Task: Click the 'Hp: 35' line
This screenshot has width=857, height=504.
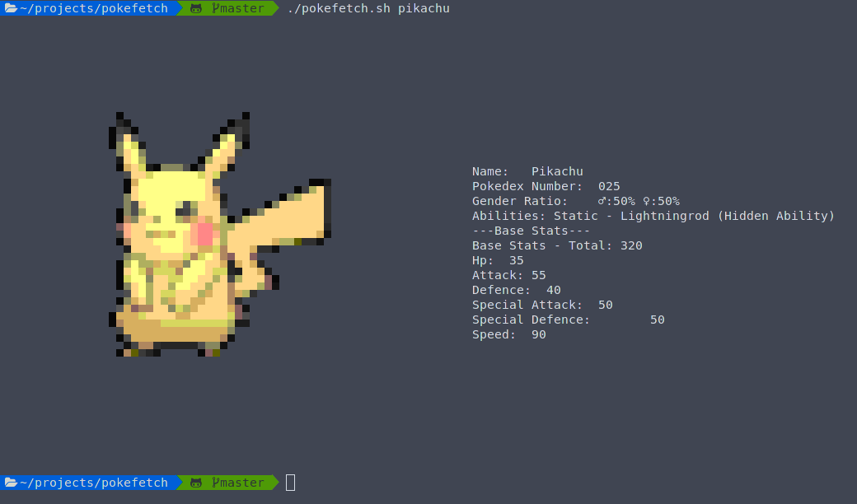Action: pos(498,260)
